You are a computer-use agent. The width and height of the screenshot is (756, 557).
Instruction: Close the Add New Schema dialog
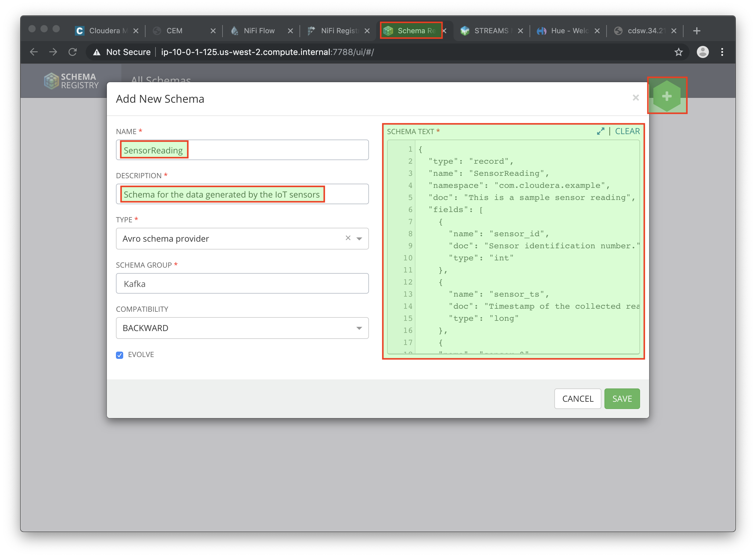pos(635,98)
